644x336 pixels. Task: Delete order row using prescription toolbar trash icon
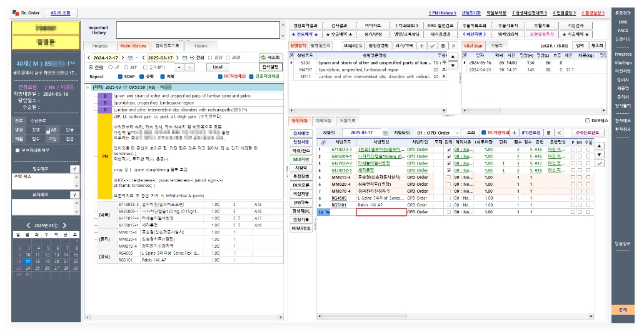548,133
